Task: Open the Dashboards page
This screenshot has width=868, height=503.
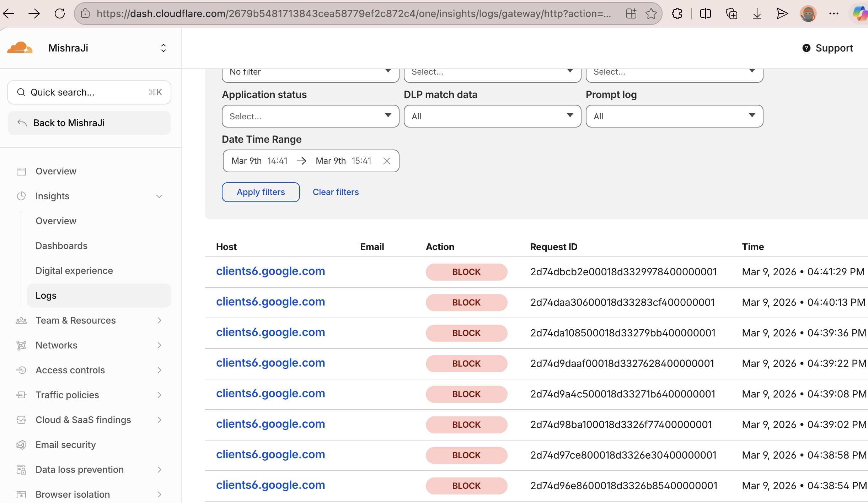Action: pos(61,245)
